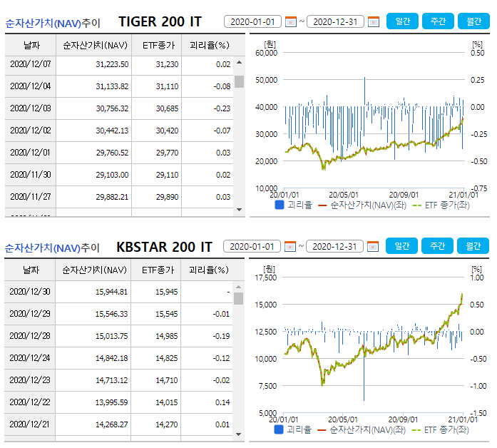Image resolution: width=497 pixels, height=448 pixels.
Task: Click scroll-down arrow of TIGER table scrollbar
Action: pos(240,210)
